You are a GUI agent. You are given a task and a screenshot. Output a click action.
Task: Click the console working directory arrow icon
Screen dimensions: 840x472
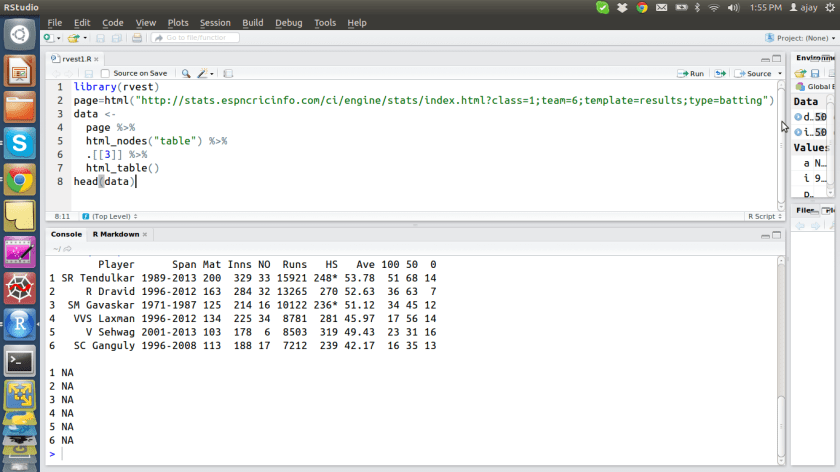(x=68, y=249)
